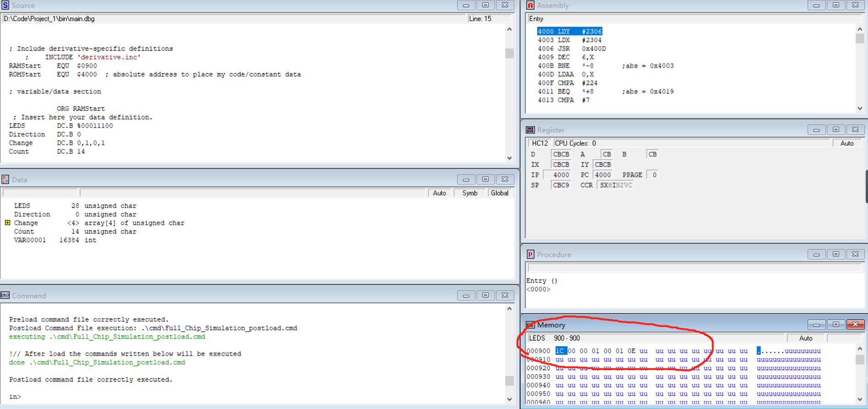Screen dimensions: 868x409
Task: Close the Memory window with red X
Action: click(855, 324)
